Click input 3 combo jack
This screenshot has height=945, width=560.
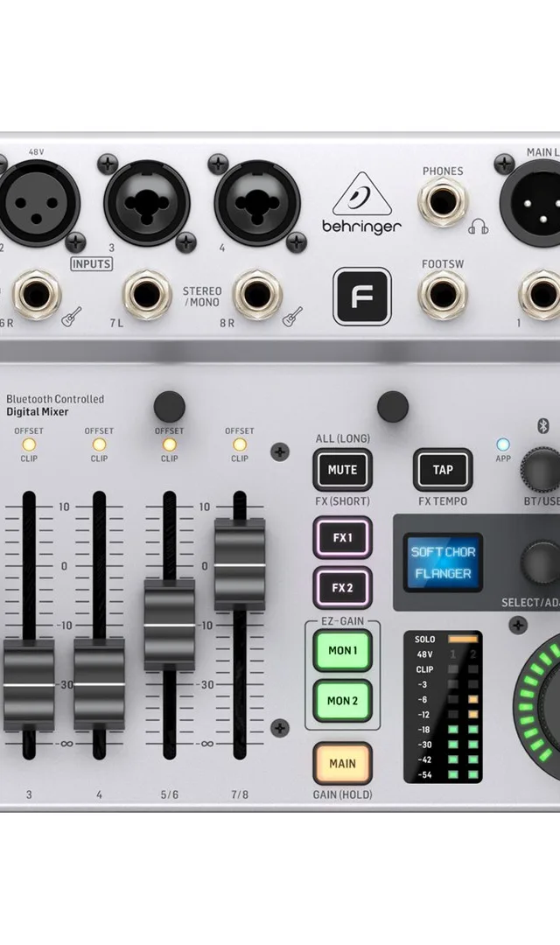[x=147, y=202]
